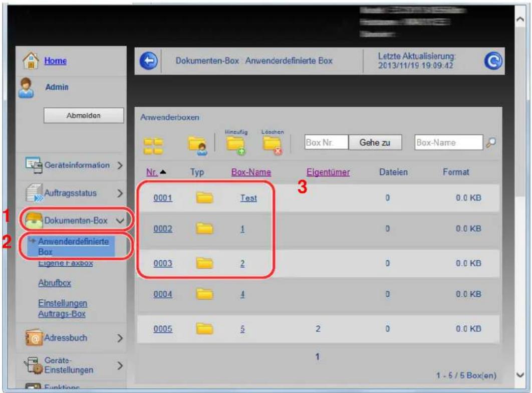
Task: Click the blue back arrow icon
Action: coord(149,62)
